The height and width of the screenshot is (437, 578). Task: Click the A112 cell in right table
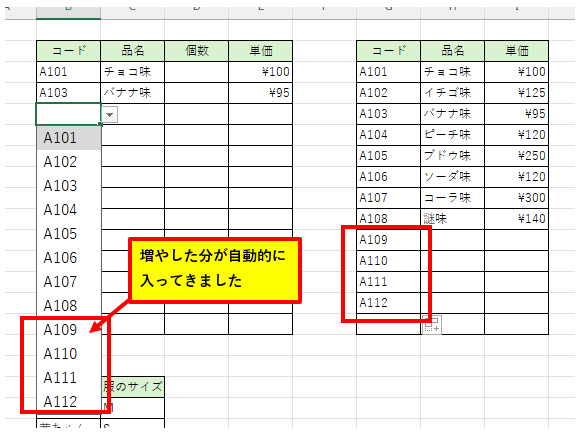(x=389, y=303)
